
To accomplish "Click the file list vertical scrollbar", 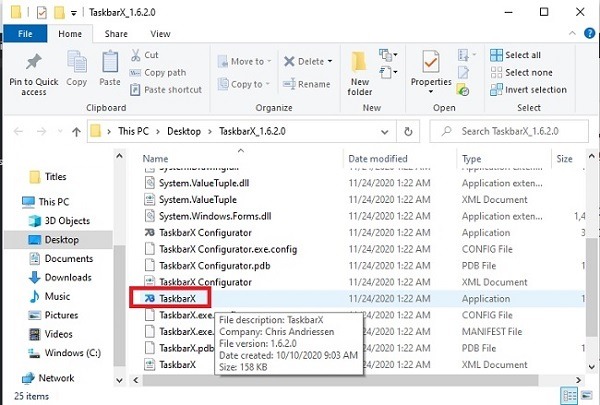I will point(592,288).
